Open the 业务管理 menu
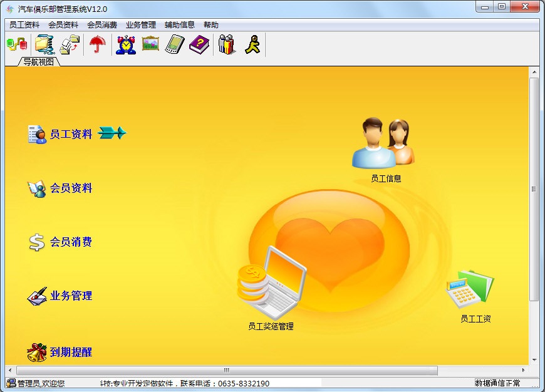The height and width of the screenshot is (392, 545). pyautogui.click(x=142, y=25)
